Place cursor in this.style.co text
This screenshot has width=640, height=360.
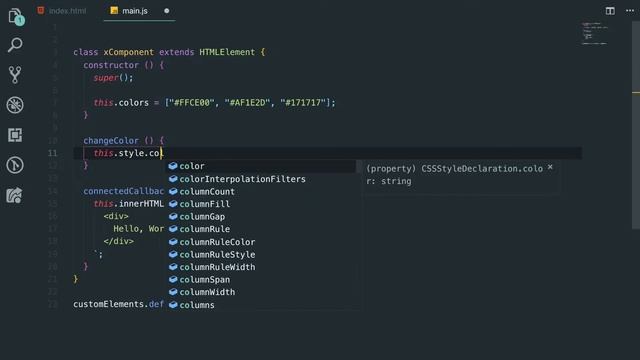click(x=128, y=153)
